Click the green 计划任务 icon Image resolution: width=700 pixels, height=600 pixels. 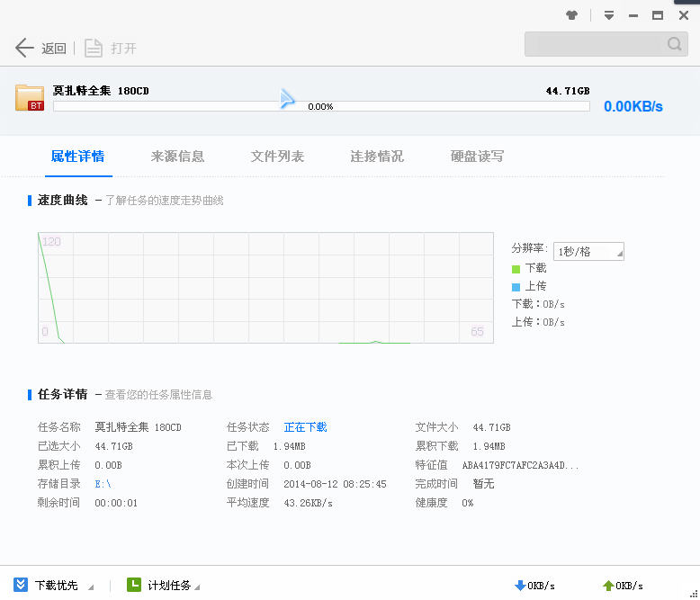tap(134, 585)
